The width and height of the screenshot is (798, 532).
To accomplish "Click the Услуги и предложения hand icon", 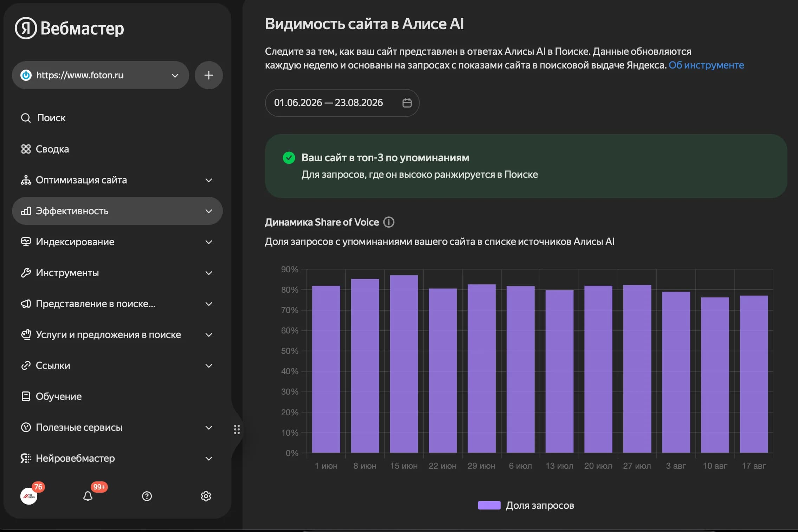I will pos(26,335).
